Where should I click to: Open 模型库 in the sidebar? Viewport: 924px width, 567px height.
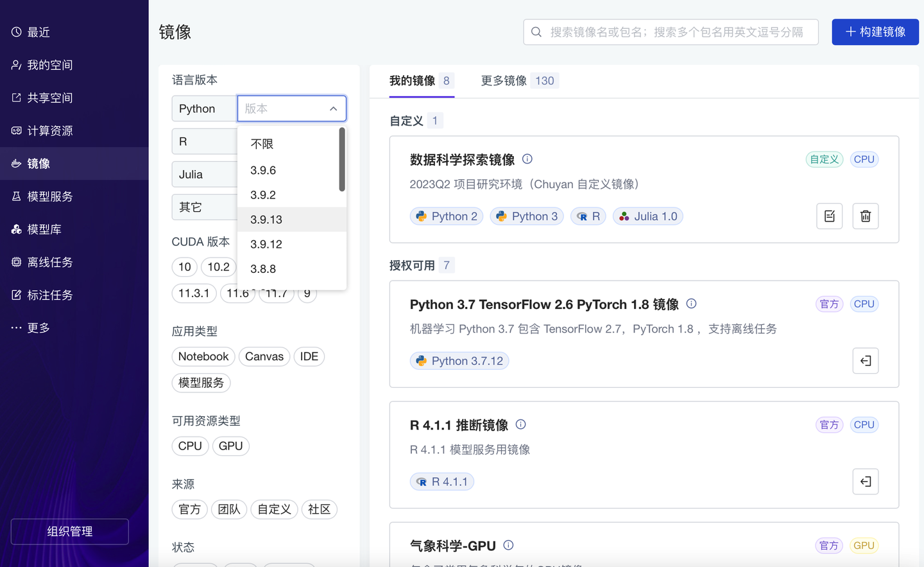74,229
